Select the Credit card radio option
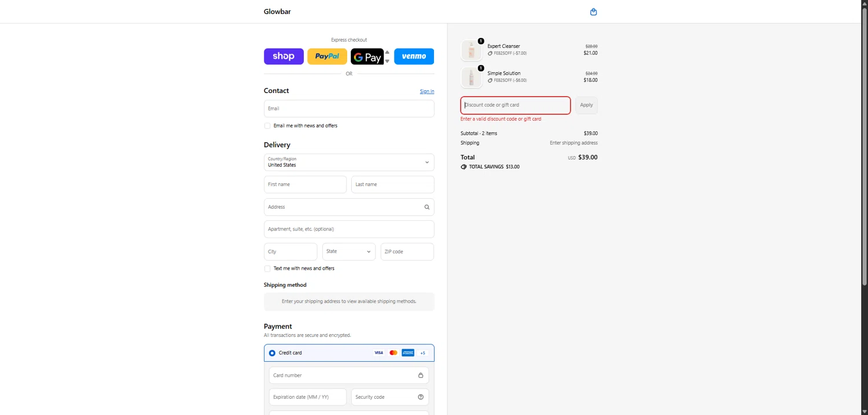 tap(272, 353)
